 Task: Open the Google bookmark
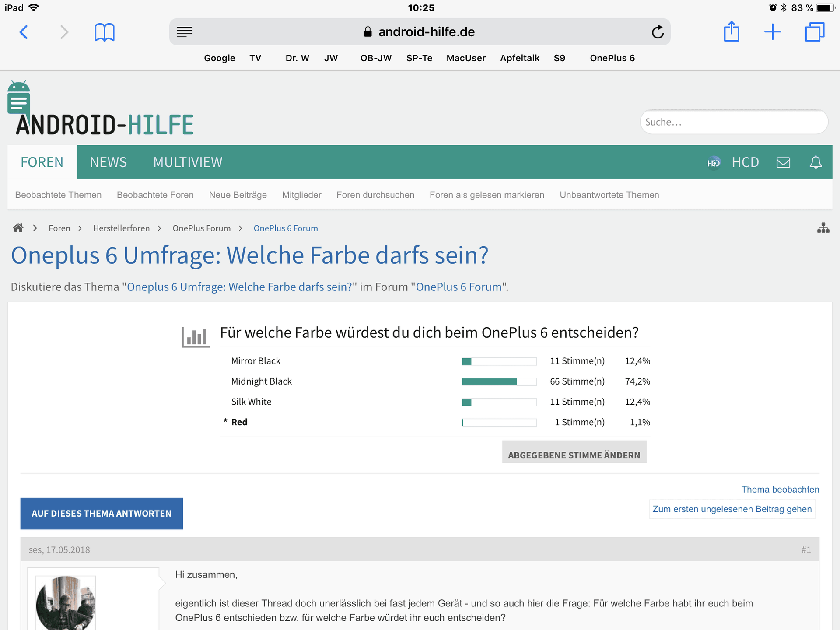click(x=220, y=58)
